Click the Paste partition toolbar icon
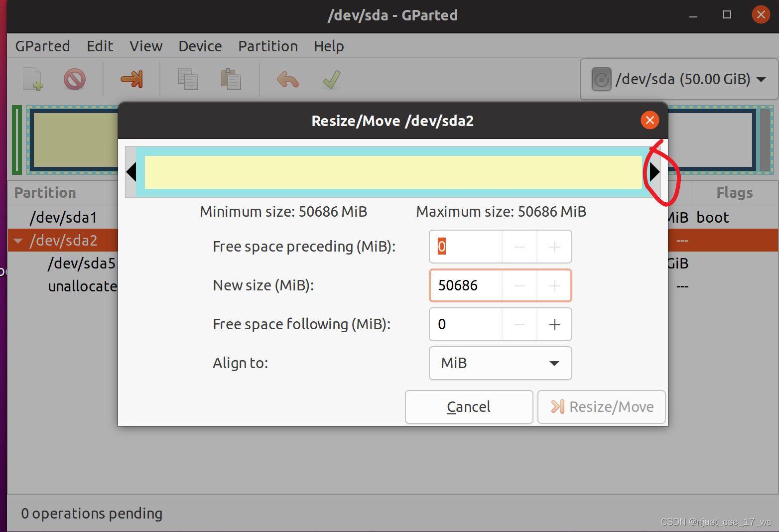The width and height of the screenshot is (779, 532). click(x=231, y=79)
